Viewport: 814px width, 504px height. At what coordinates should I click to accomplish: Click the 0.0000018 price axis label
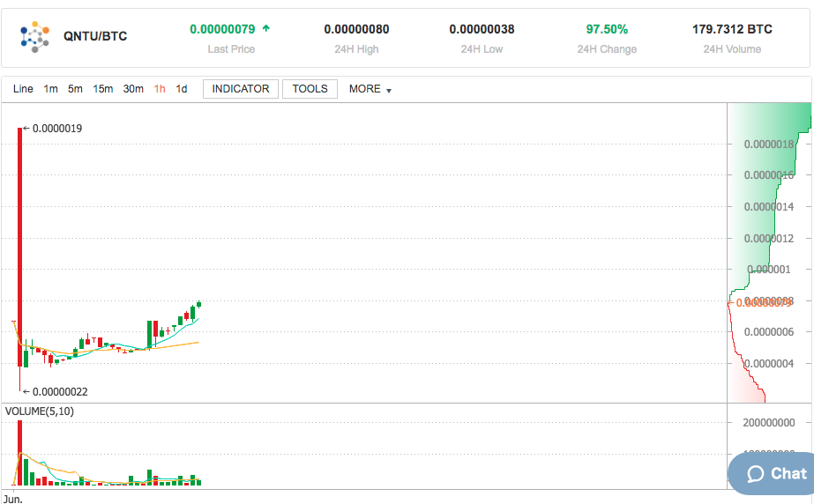pyautogui.click(x=769, y=145)
